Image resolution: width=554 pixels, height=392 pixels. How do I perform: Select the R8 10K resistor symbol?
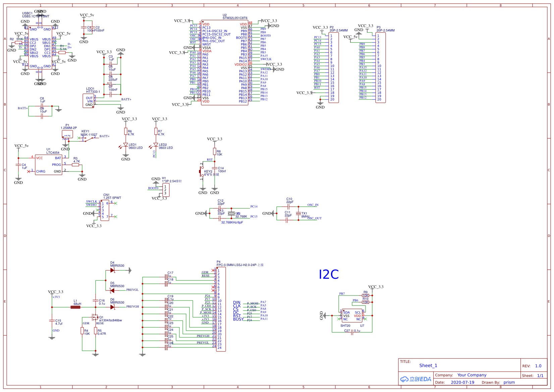point(215,152)
